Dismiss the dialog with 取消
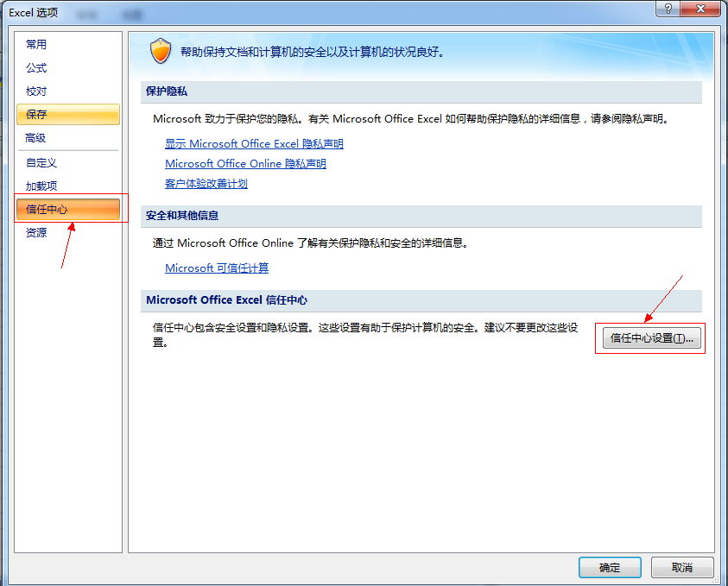728x586 pixels. coord(682,567)
